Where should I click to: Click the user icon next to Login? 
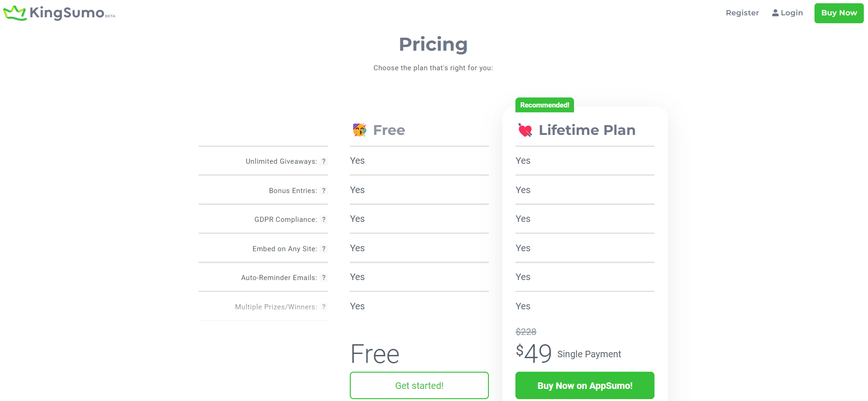coord(775,13)
